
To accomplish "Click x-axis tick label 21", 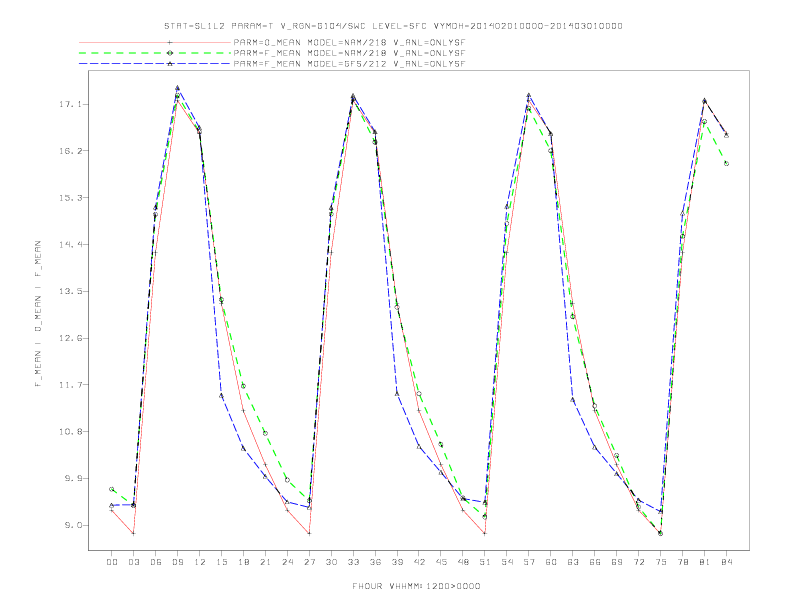I will 265,562.
